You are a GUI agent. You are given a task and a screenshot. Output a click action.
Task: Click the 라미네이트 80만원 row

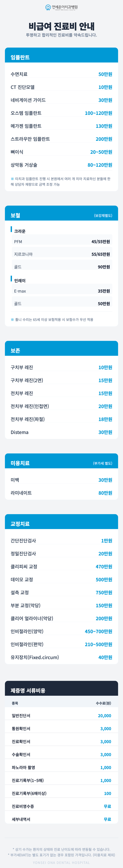click(x=61, y=493)
